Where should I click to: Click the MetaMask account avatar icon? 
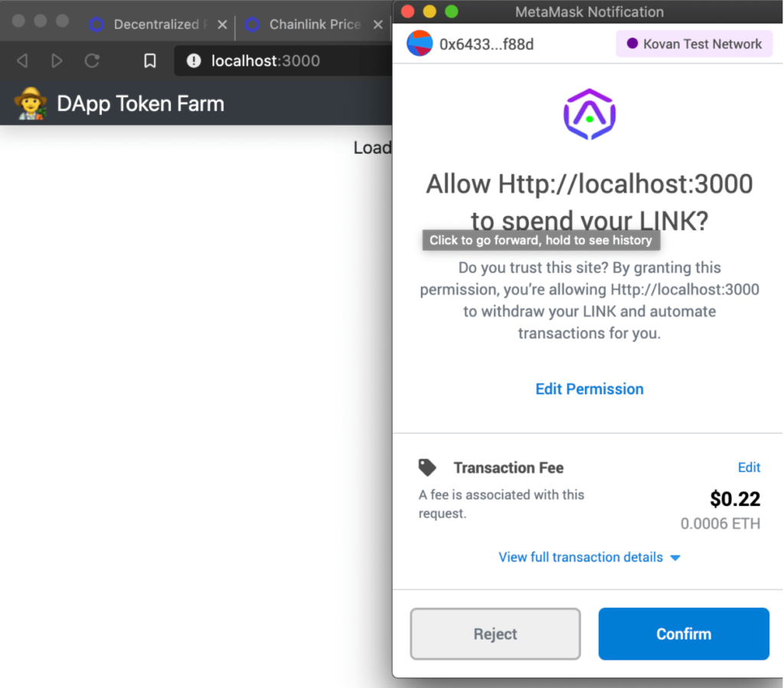pos(417,44)
